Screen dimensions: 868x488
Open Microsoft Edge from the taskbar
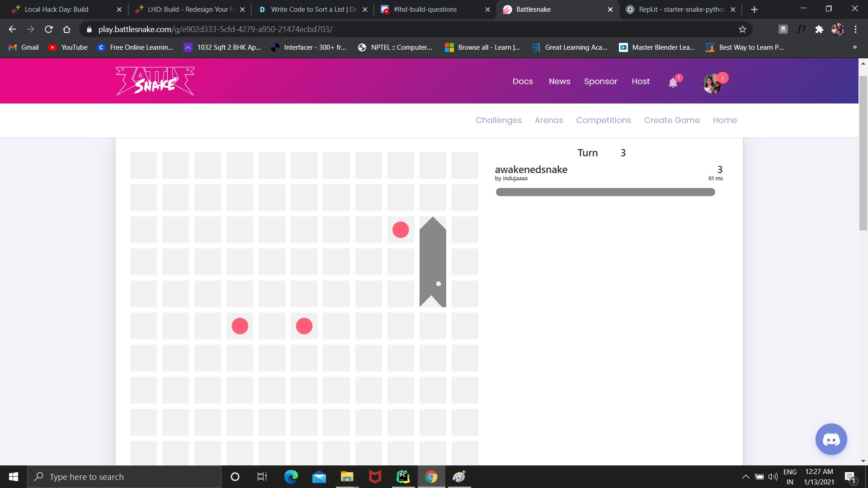(291, 477)
